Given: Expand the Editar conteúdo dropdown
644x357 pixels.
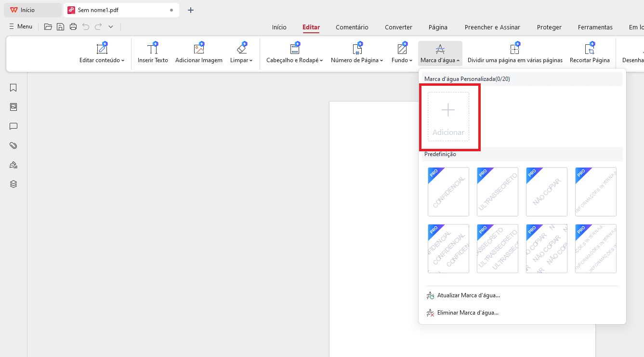Looking at the screenshot, I should [x=102, y=53].
